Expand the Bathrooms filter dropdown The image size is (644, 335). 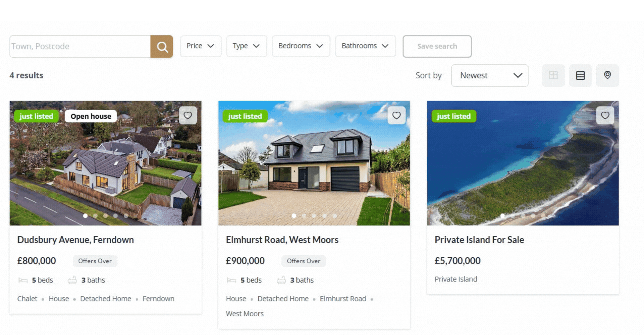coord(365,46)
